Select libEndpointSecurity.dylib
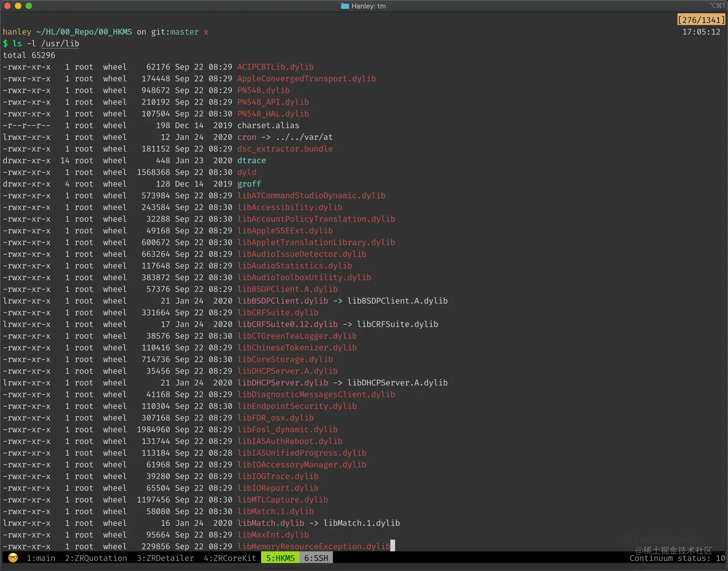Screen dimensions: 728x571 297,406
